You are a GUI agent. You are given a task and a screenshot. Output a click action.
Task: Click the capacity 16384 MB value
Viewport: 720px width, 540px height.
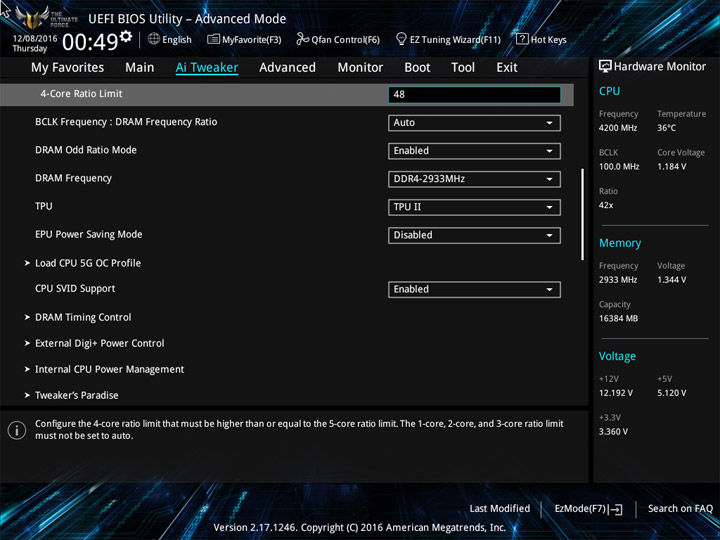pos(618,318)
